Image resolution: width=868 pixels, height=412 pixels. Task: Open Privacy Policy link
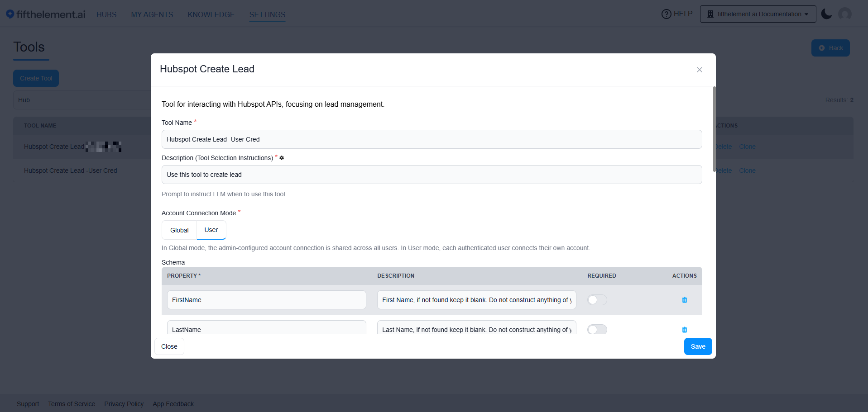click(124, 404)
